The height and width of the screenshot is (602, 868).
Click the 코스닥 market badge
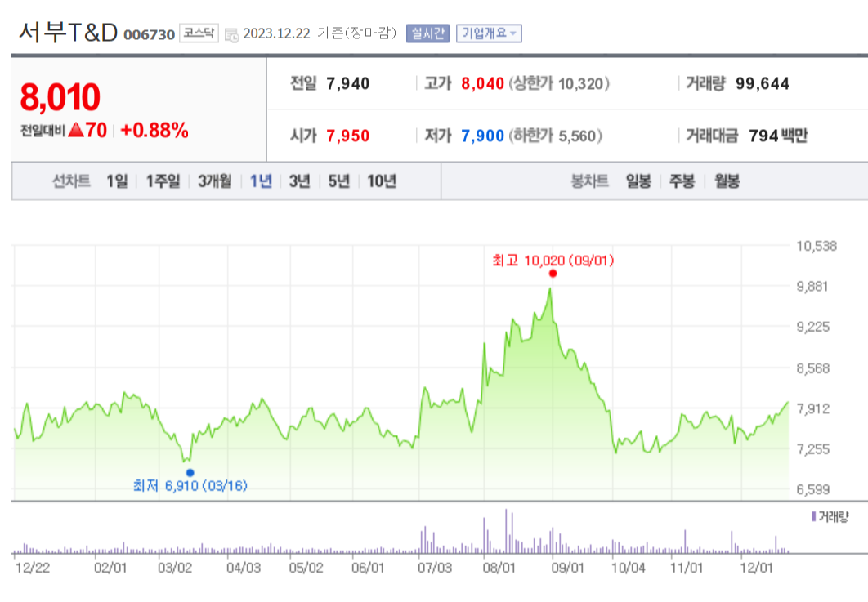click(199, 33)
